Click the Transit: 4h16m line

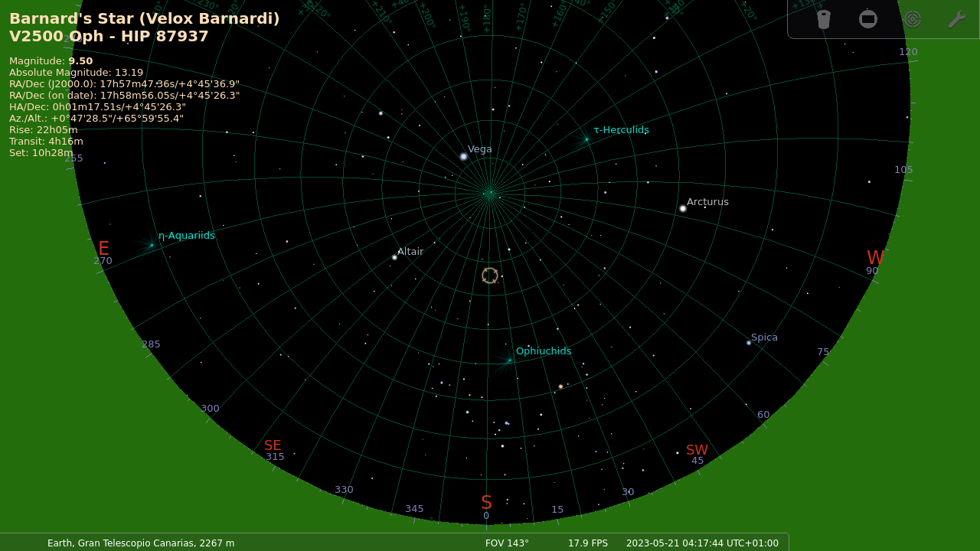tap(46, 141)
